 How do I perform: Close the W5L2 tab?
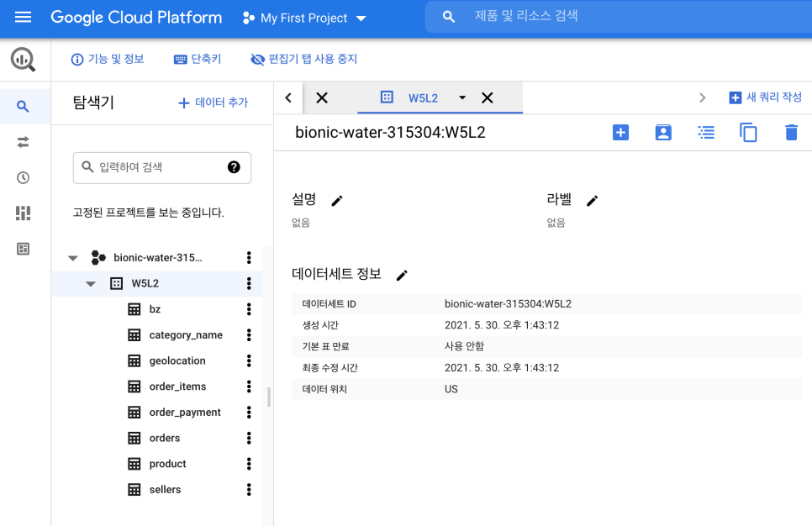488,97
